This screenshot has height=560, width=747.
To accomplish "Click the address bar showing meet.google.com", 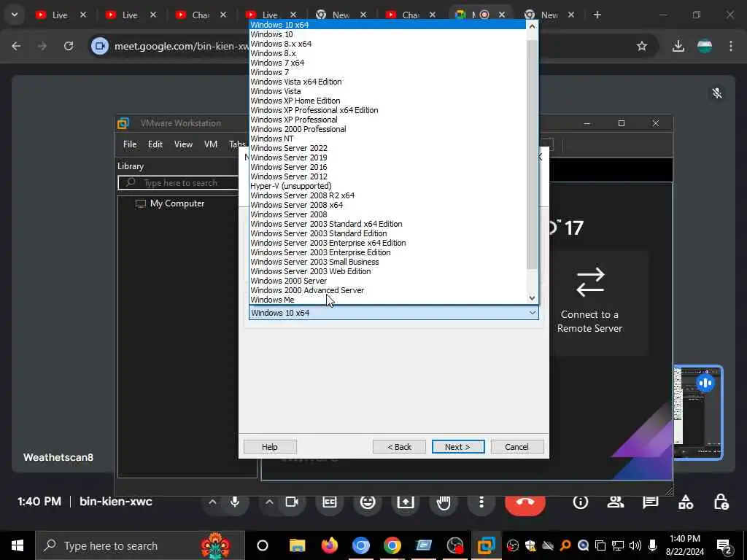I will tap(181, 46).
